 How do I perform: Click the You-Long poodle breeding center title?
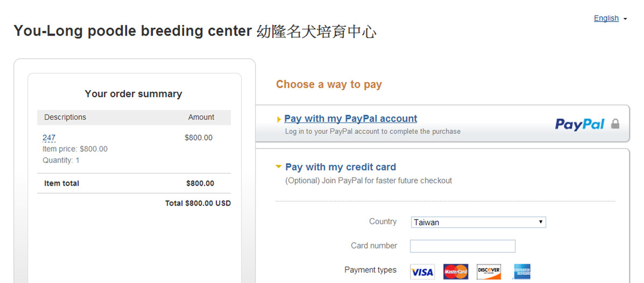pos(195,31)
